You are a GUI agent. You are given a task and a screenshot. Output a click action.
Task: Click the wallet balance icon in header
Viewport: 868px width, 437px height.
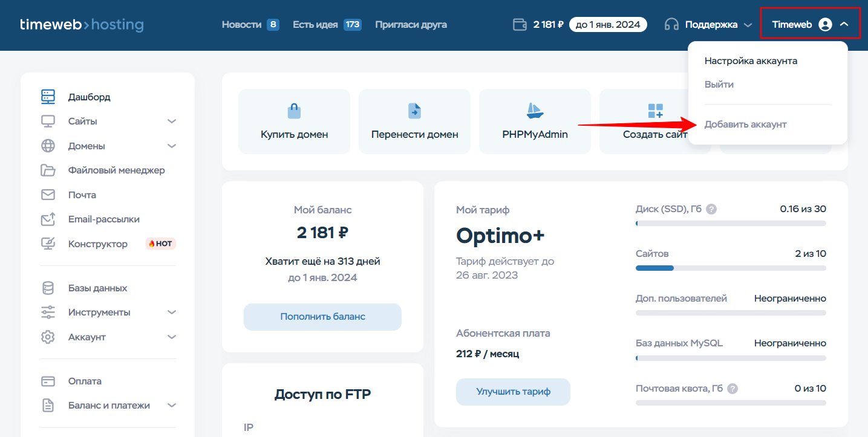[x=520, y=25]
